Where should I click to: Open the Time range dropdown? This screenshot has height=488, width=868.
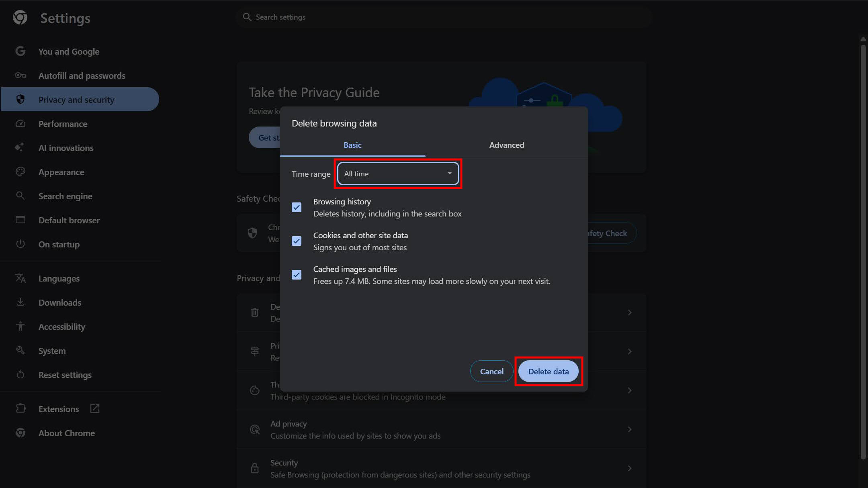(398, 174)
